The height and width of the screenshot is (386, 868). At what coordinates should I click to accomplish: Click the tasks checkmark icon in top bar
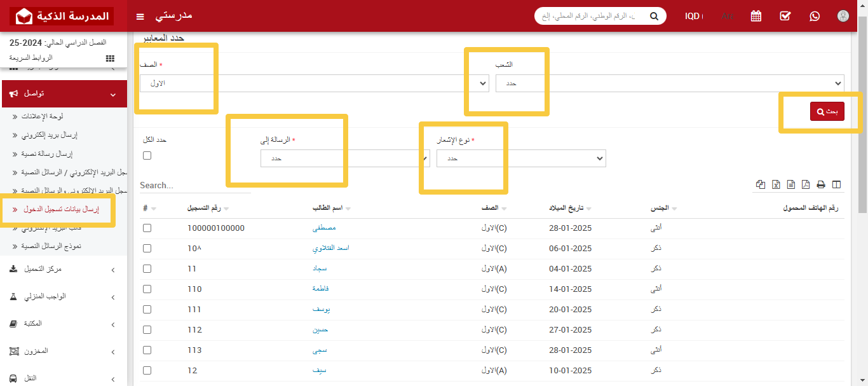(785, 16)
